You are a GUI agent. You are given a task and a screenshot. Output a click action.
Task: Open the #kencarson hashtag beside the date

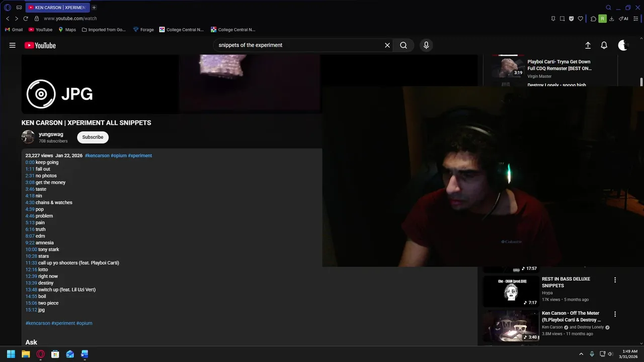[97, 155]
